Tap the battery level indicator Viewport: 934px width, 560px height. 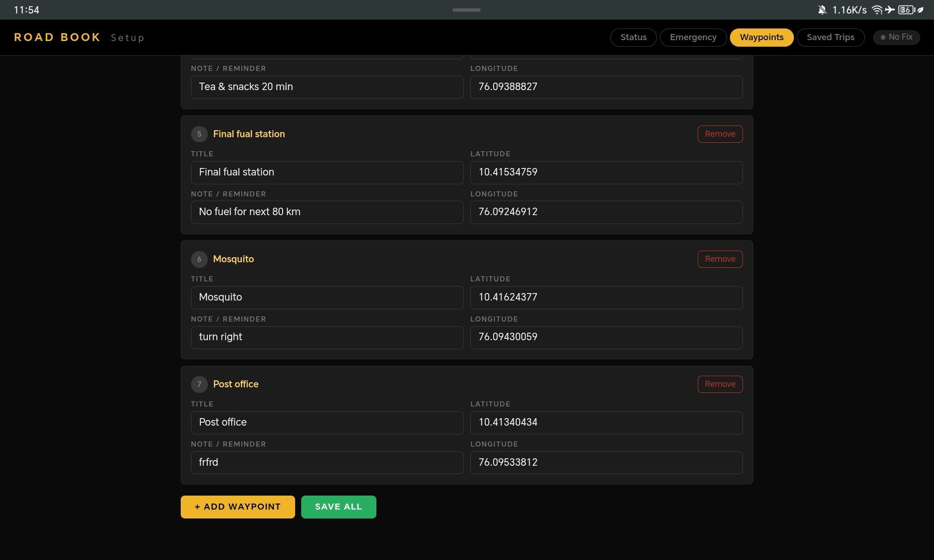click(x=906, y=10)
